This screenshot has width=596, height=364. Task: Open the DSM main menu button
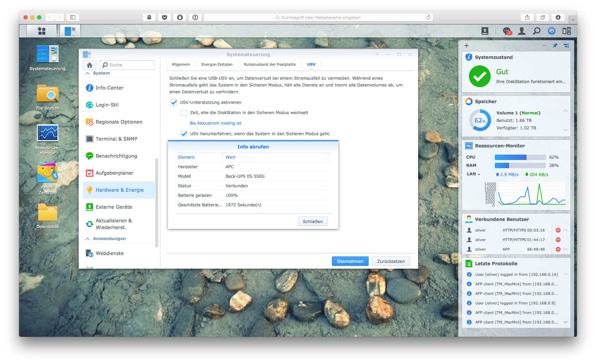[x=42, y=31]
